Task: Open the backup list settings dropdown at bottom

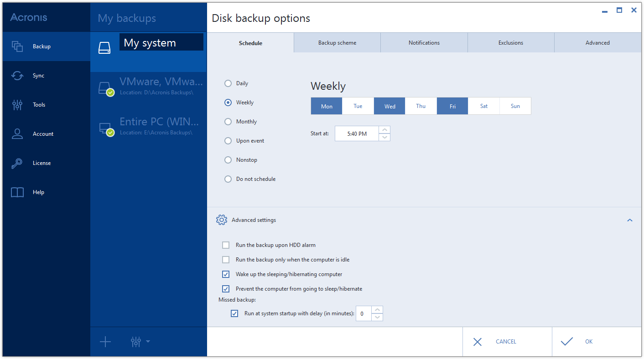Action: click(140, 341)
